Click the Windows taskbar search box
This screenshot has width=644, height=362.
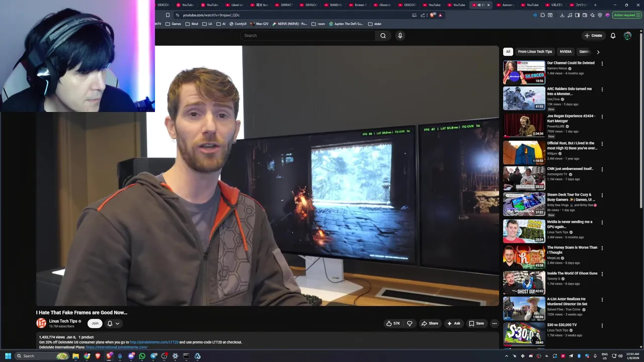(42, 356)
